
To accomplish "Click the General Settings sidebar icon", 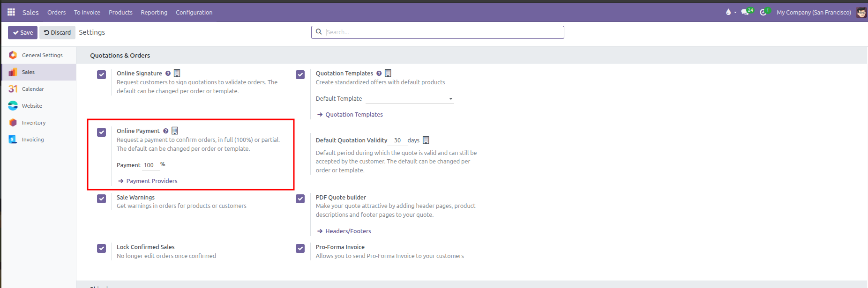I will coord(13,55).
